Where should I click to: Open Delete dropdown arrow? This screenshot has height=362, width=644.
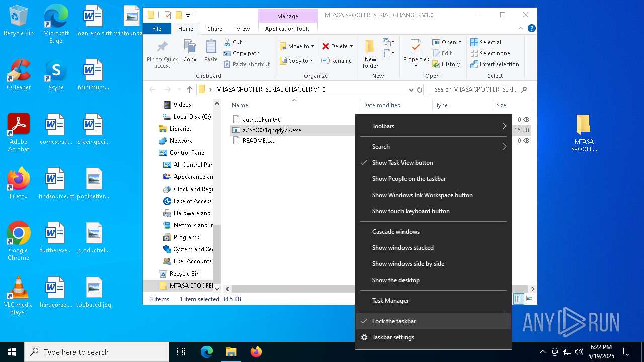click(x=351, y=46)
